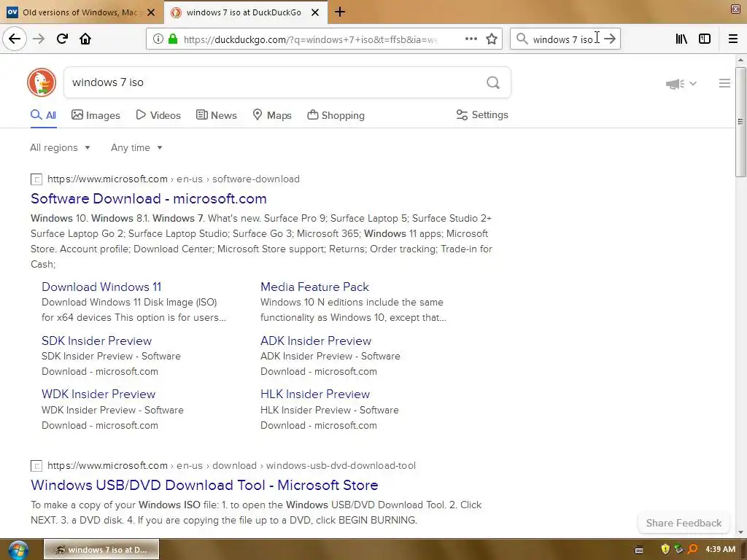This screenshot has width=747, height=560.
Task: Click the DuckDuckGo duck logo
Action: click(x=42, y=82)
